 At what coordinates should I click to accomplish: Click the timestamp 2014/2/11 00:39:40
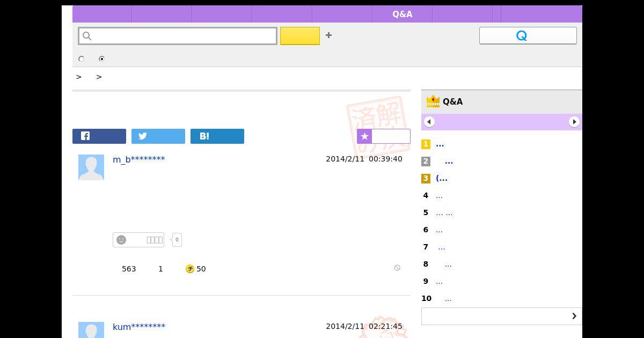click(x=364, y=159)
